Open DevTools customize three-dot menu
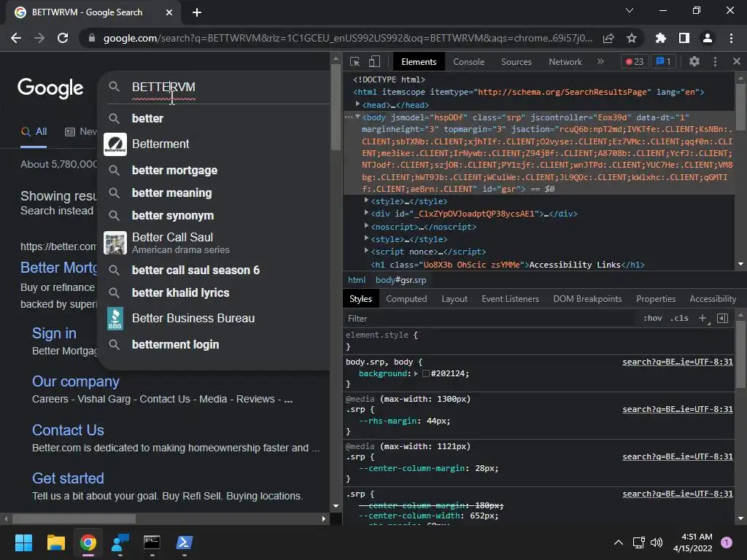The image size is (747, 560). pyautogui.click(x=715, y=61)
